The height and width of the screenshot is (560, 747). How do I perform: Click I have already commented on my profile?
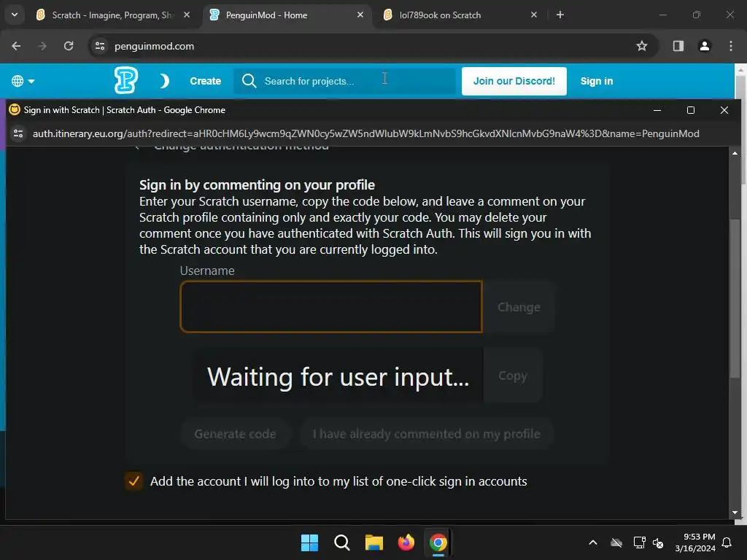[426, 434]
